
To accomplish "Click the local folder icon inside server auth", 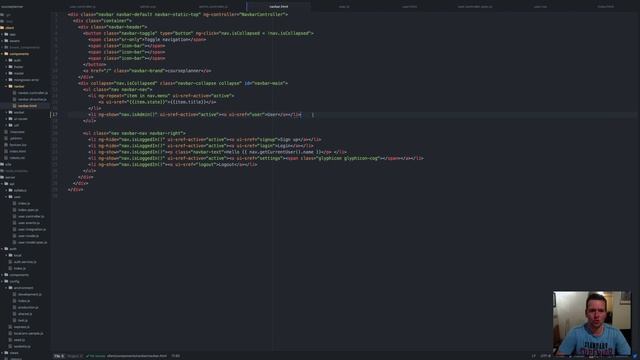I will click(11, 256).
